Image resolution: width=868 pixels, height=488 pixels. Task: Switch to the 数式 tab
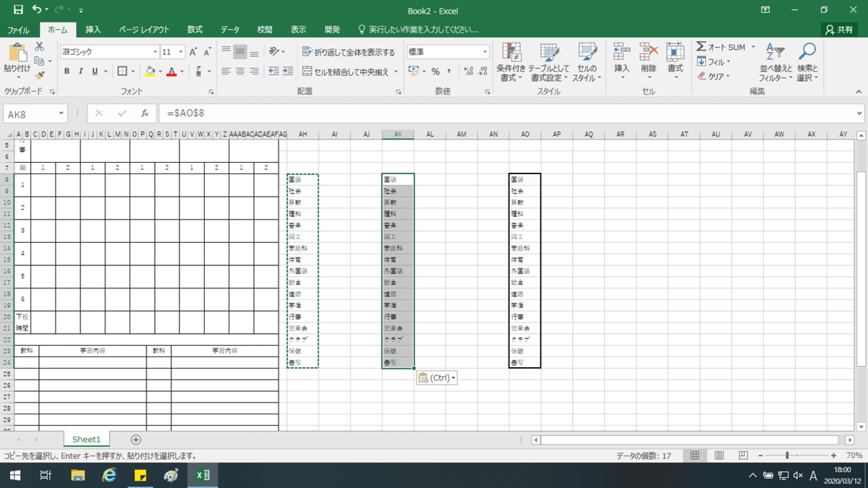point(195,30)
